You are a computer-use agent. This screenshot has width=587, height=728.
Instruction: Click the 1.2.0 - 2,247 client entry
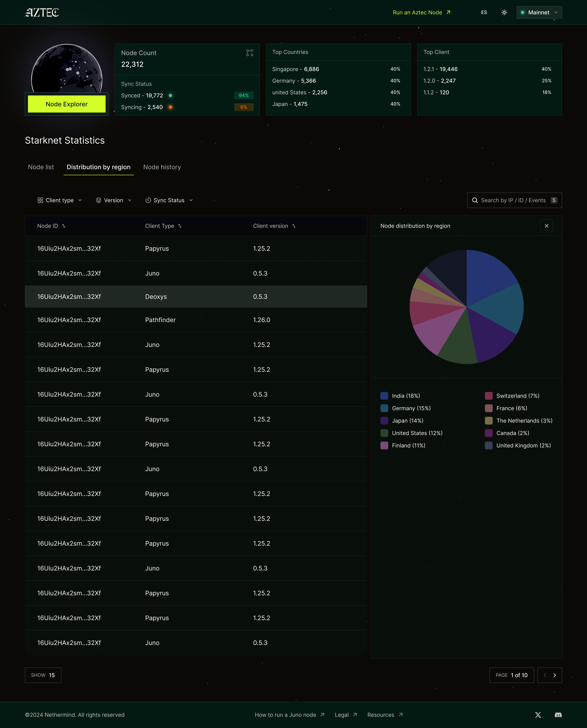[x=439, y=81]
